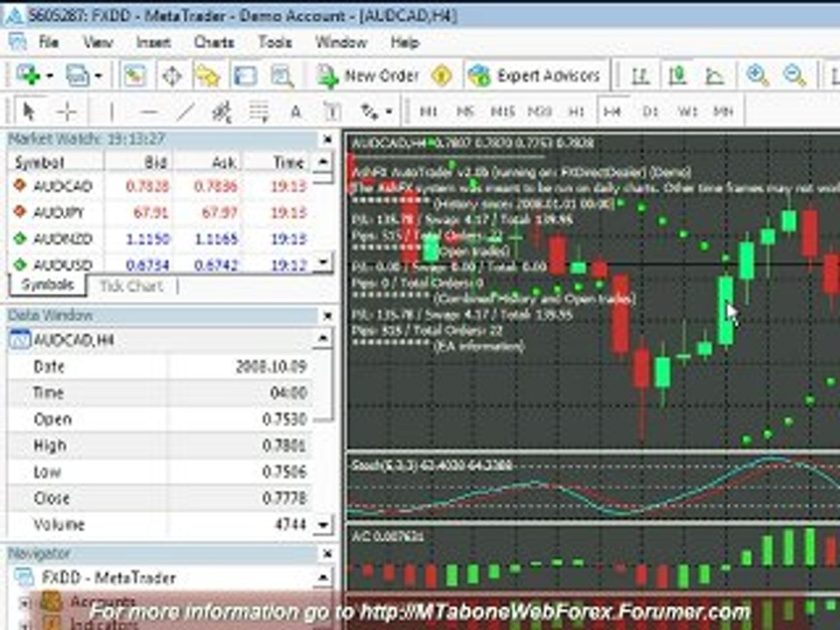Click the Profiles icon

(78, 75)
